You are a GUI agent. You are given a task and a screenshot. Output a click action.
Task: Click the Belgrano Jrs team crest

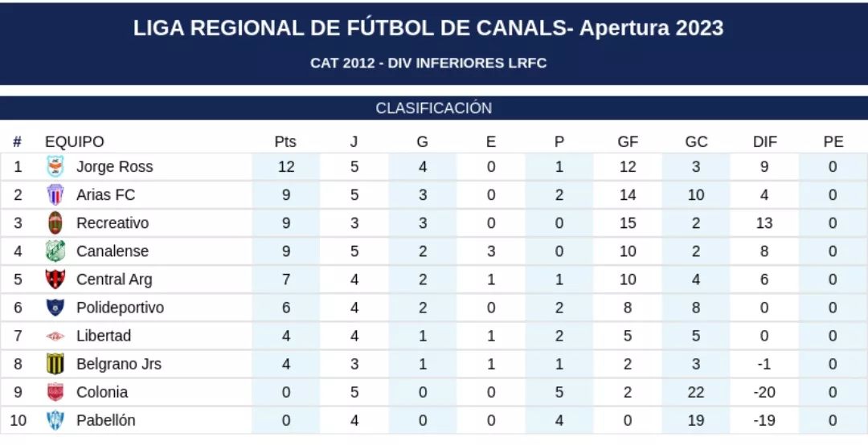55,364
